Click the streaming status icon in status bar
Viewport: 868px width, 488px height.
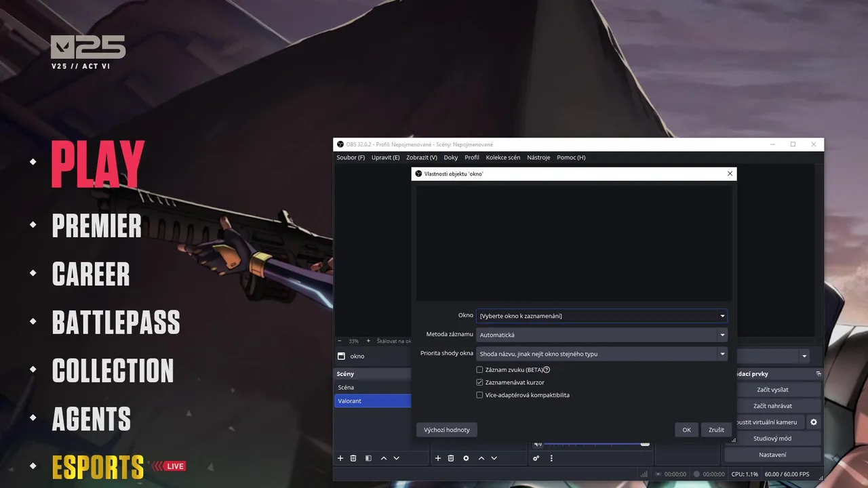click(x=658, y=474)
